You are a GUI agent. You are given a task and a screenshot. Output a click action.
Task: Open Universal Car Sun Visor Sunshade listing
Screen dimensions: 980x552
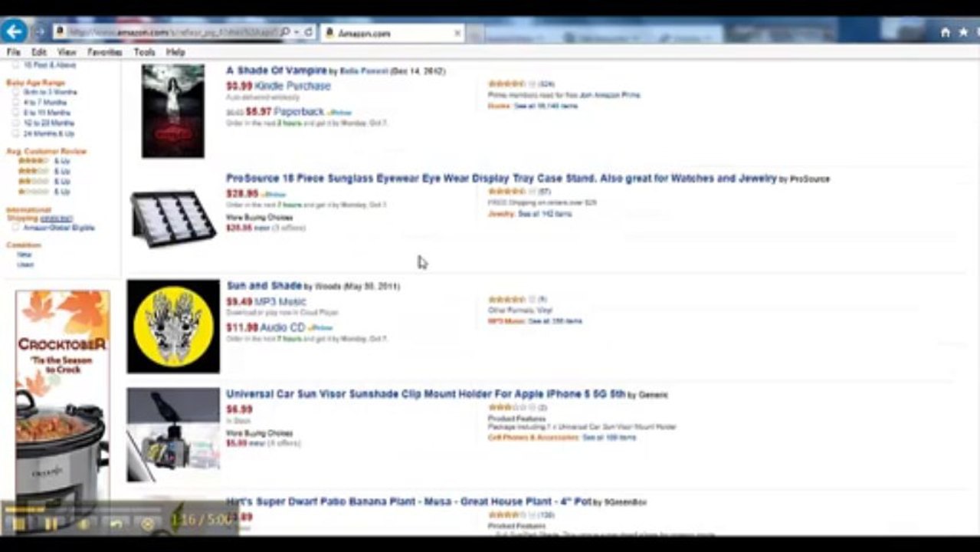click(x=425, y=393)
